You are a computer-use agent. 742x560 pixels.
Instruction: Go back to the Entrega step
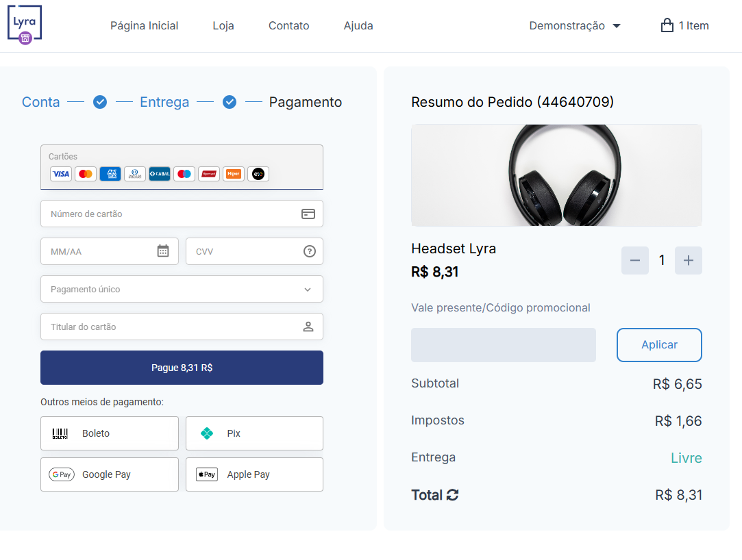[x=164, y=102]
